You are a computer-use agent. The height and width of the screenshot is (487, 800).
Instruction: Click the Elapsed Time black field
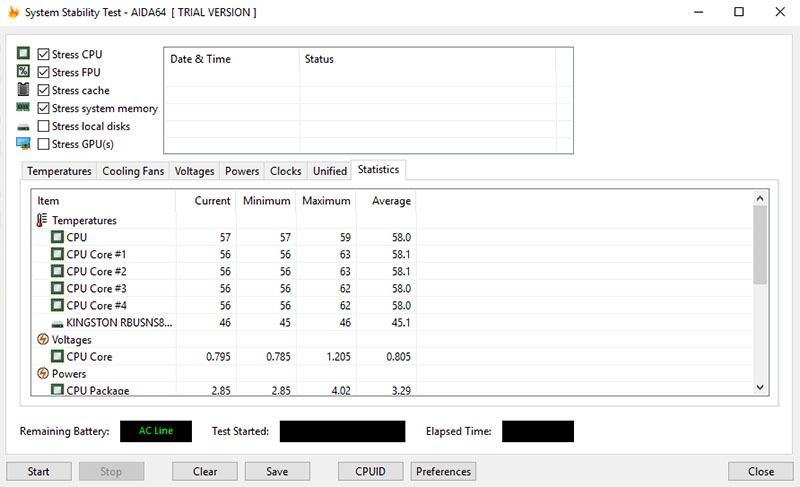point(538,431)
